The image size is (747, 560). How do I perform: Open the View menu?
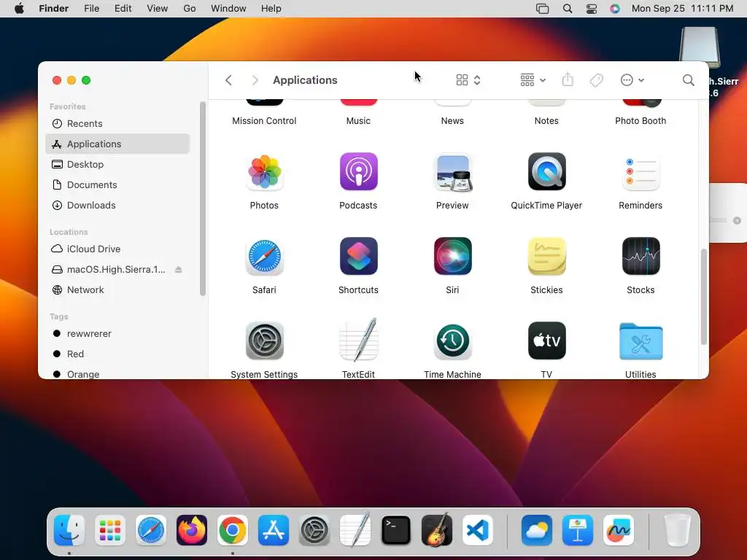click(x=158, y=9)
